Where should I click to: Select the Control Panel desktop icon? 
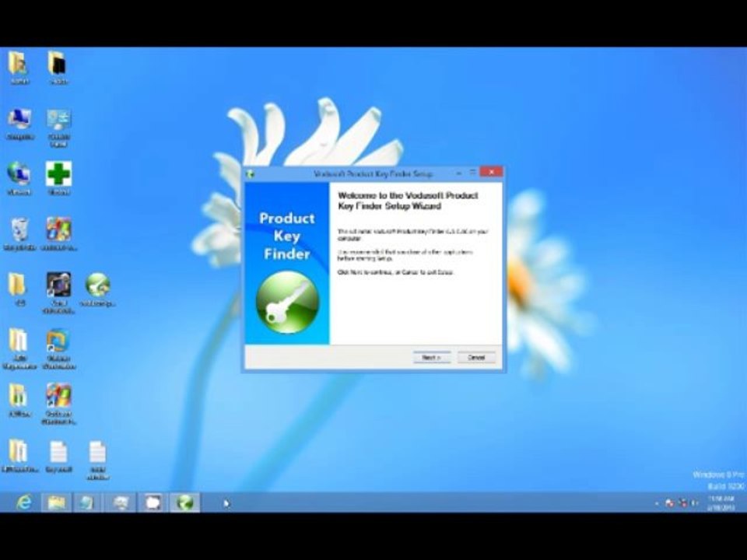tap(58, 128)
